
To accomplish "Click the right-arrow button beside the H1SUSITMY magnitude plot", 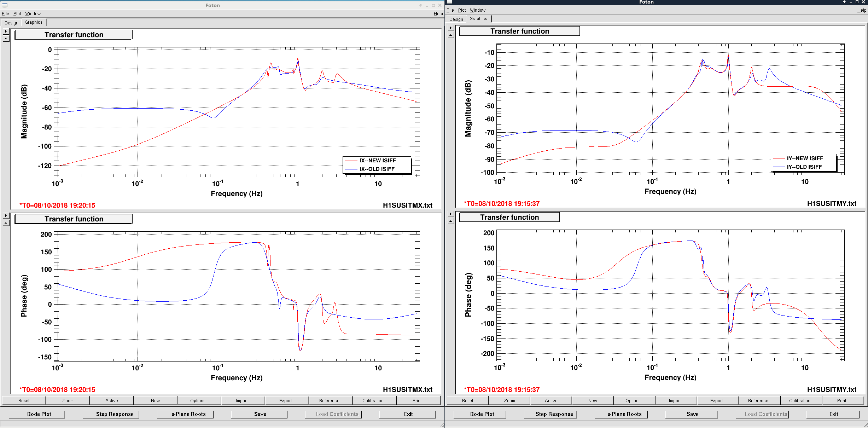I will (451, 28).
